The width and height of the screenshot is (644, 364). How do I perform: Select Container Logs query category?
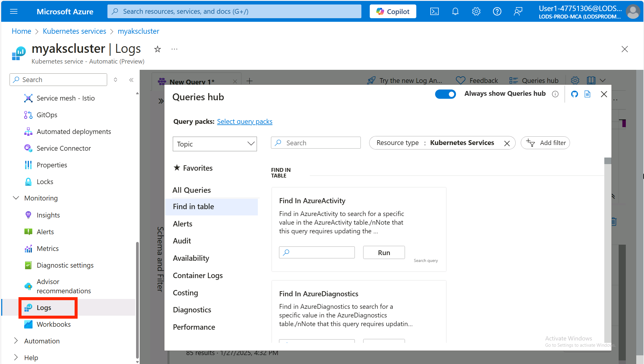198,275
